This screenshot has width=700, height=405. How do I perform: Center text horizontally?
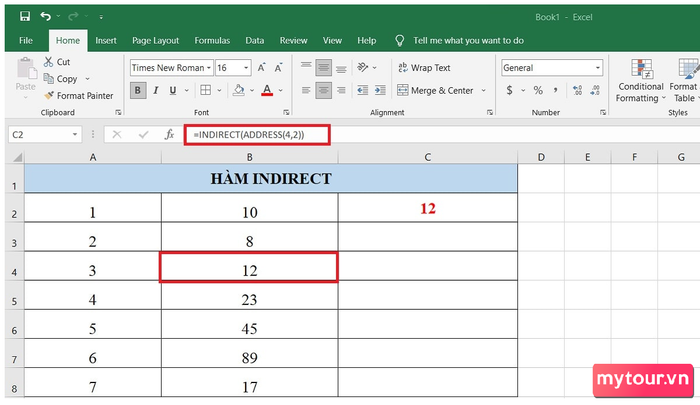coord(324,91)
